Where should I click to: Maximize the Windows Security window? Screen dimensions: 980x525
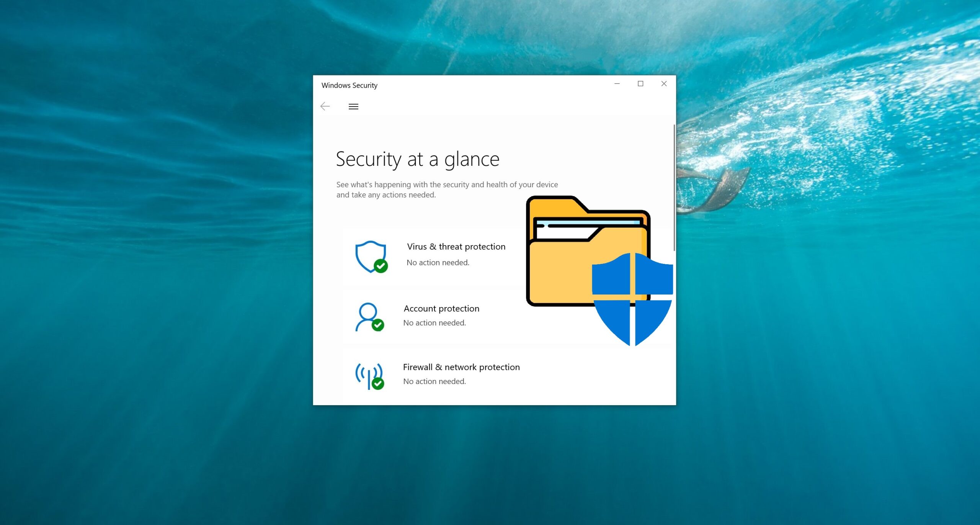pyautogui.click(x=640, y=83)
